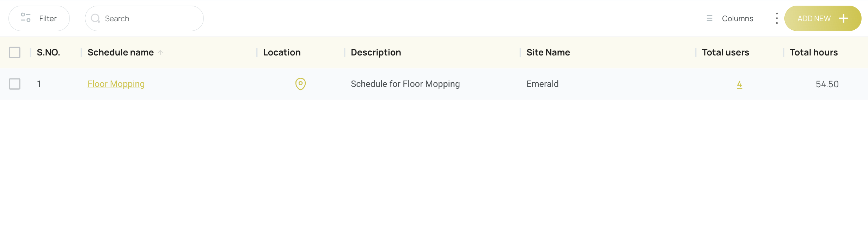Open the three-dot more options menu
868x231 pixels.
pyautogui.click(x=777, y=18)
